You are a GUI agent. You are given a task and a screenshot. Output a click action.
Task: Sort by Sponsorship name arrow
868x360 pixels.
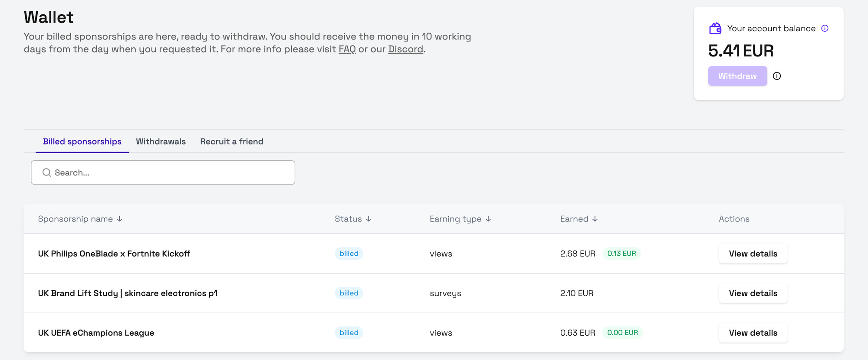pyautogui.click(x=119, y=219)
